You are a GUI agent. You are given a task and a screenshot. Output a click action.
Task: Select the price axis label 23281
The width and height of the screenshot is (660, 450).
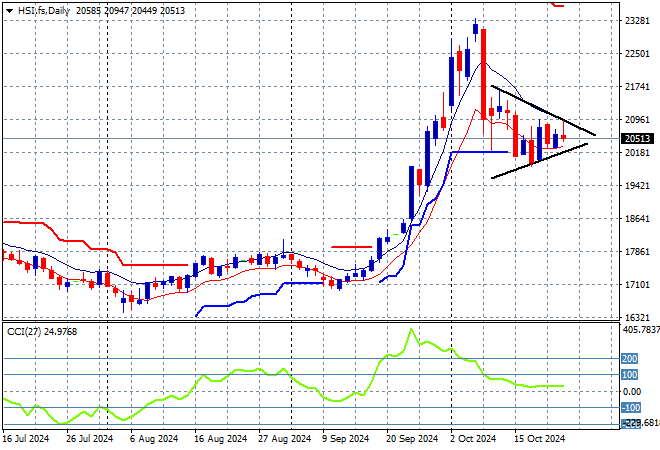pos(637,21)
